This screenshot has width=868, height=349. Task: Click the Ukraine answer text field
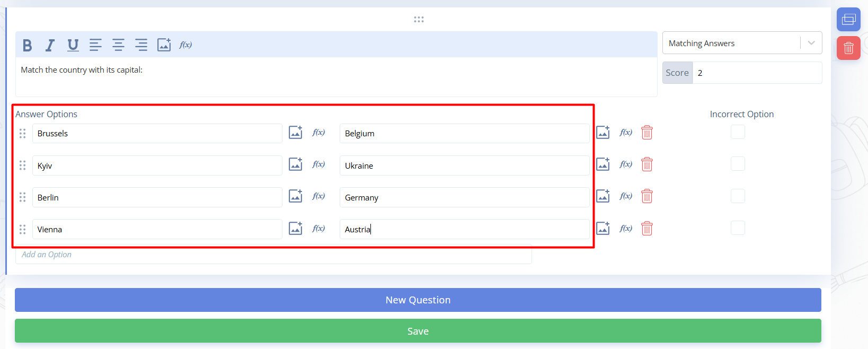coord(464,165)
